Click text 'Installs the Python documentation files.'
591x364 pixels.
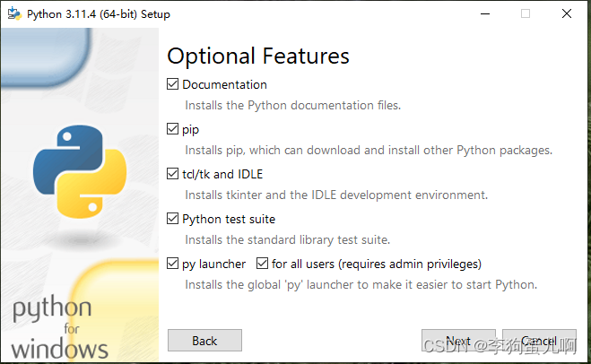pyautogui.click(x=293, y=105)
